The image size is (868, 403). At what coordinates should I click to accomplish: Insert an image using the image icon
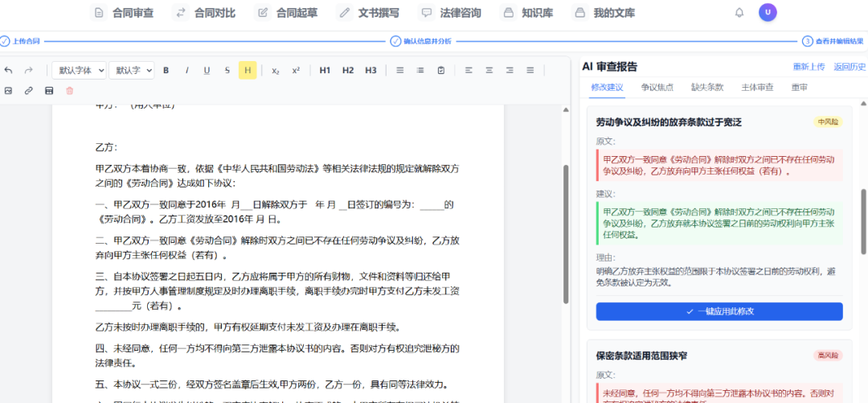tap(9, 91)
